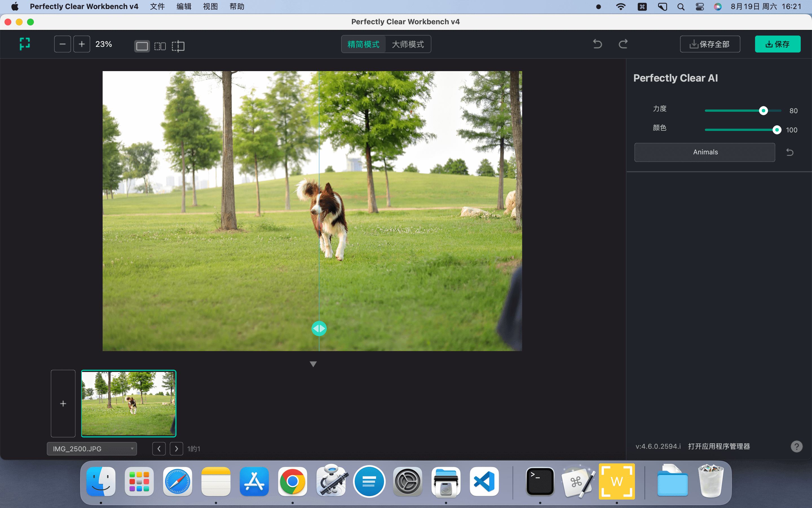Open the Perfectly Clear Workbench v4 app menu
Viewport: 812px width, 508px height.
point(84,7)
